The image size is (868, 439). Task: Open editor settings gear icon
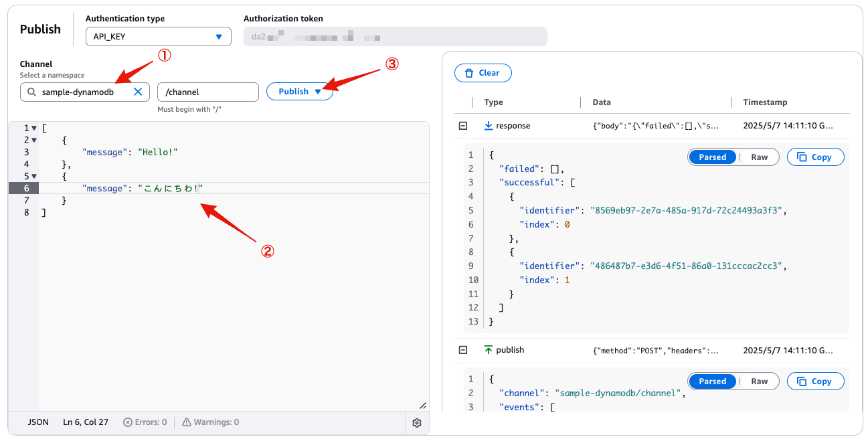(x=417, y=422)
